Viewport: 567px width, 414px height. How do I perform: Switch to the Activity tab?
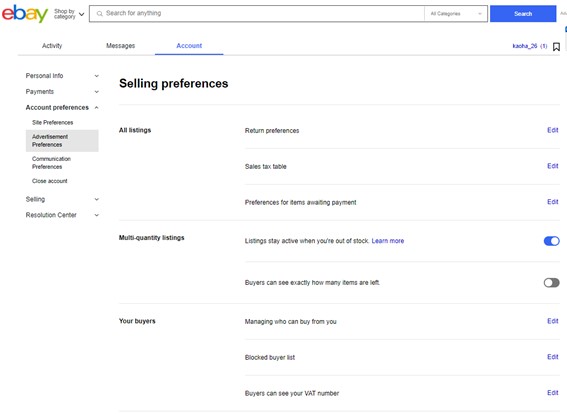52,46
